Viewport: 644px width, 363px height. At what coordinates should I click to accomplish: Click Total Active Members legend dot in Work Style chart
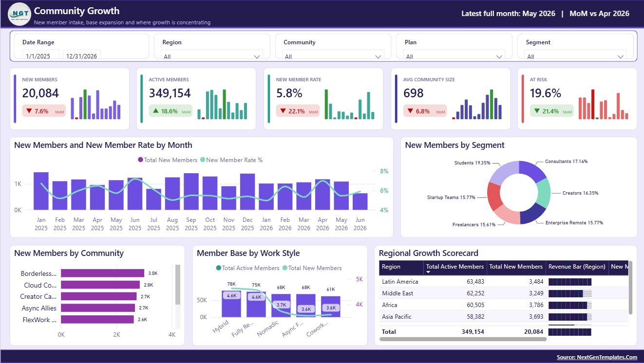click(x=218, y=268)
